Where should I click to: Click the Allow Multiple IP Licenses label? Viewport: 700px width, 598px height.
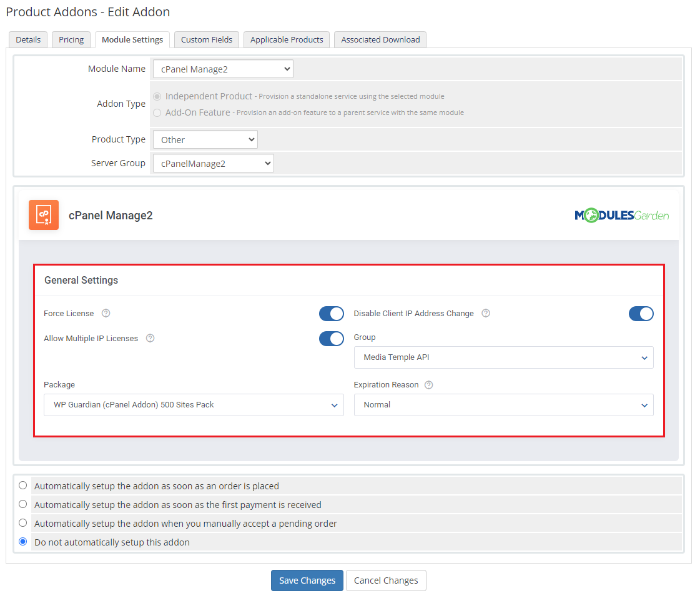pyautogui.click(x=91, y=339)
